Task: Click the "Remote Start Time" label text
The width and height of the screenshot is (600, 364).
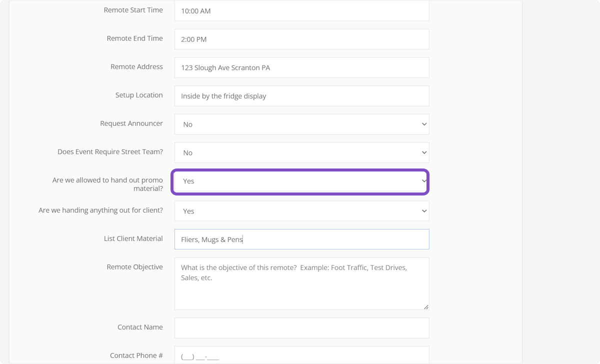Action: [x=133, y=10]
